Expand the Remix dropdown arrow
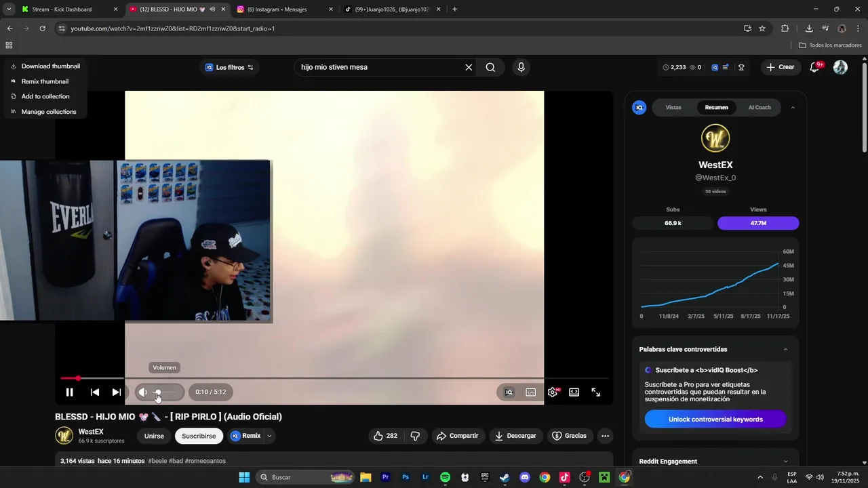Viewport: 868px width, 488px height. 269,436
